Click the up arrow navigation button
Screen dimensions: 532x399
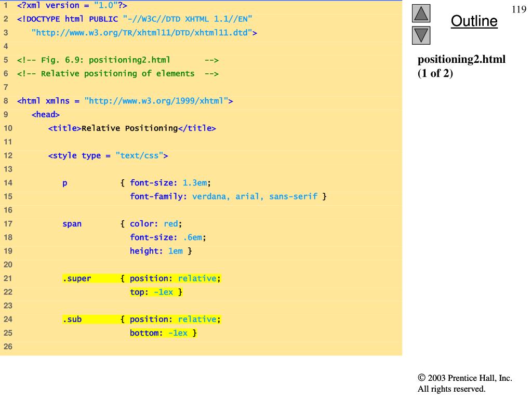coord(421,13)
